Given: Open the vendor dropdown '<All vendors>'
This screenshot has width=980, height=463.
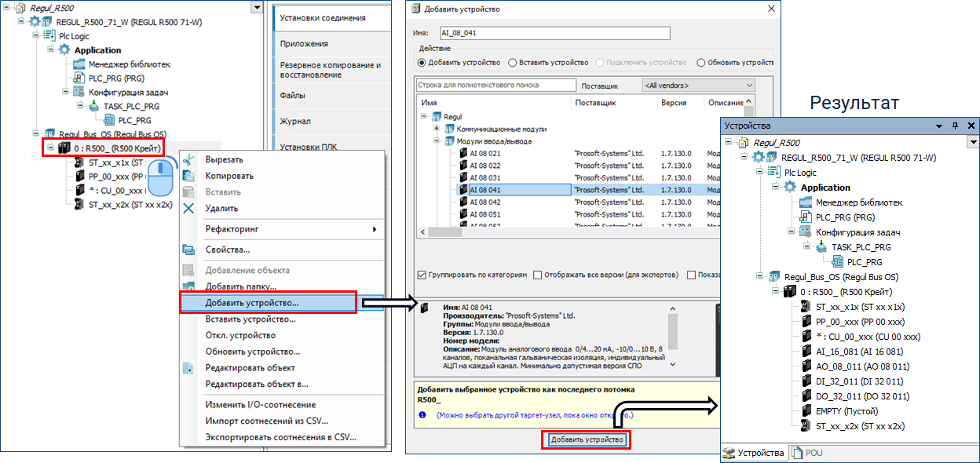Looking at the screenshot, I should (x=698, y=85).
